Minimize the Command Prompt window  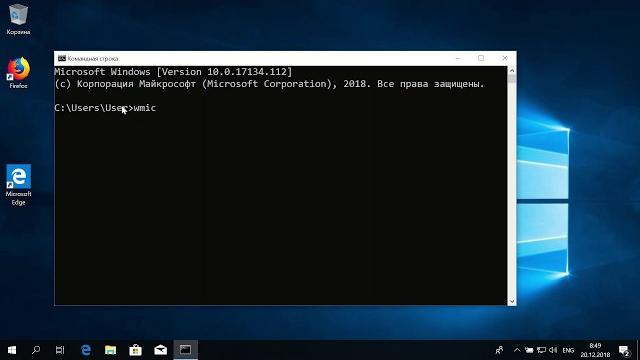[458, 58]
